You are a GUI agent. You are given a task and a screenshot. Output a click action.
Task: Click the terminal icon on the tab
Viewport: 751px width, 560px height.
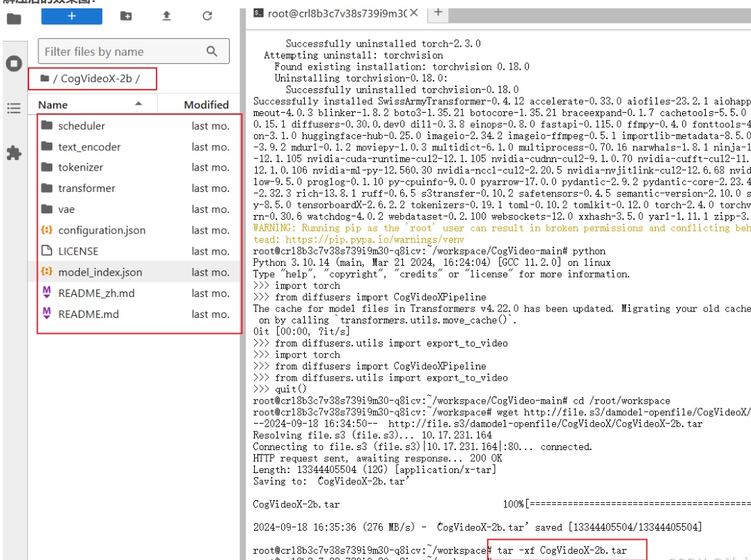[259, 13]
